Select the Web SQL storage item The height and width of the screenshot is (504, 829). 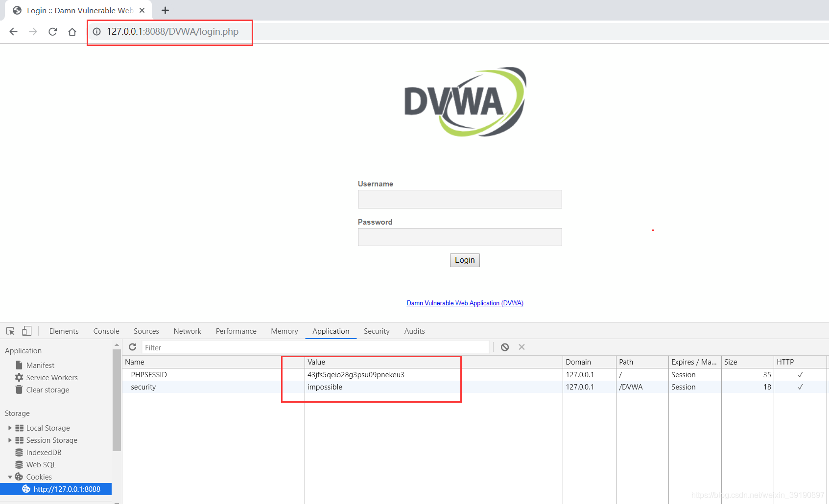click(41, 464)
